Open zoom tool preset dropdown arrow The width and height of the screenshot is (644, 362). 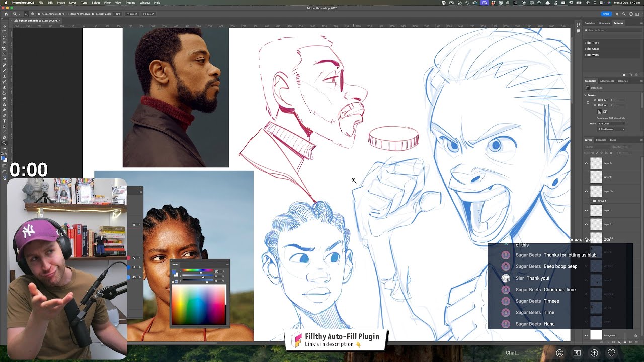(19, 14)
